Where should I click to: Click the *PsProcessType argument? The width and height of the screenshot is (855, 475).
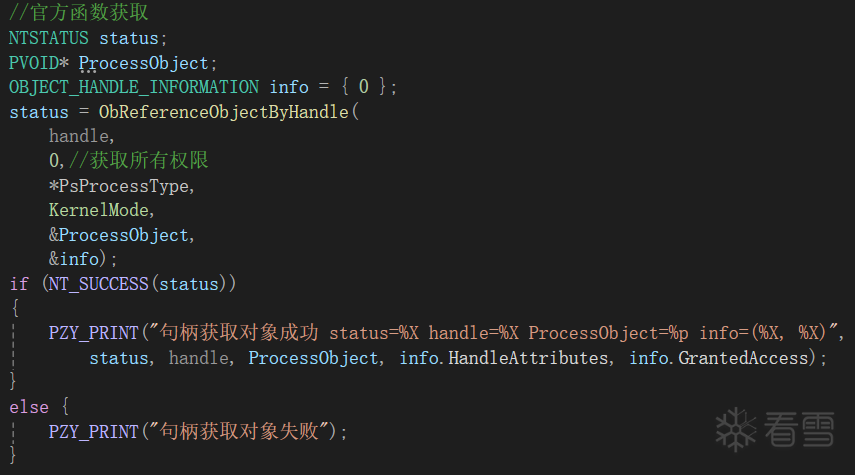pyautogui.click(x=121, y=185)
